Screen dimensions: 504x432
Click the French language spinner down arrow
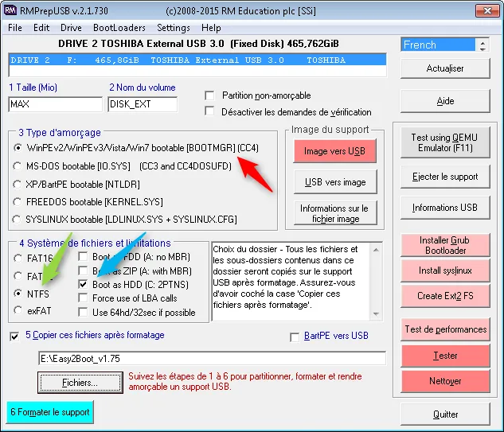[483, 49]
